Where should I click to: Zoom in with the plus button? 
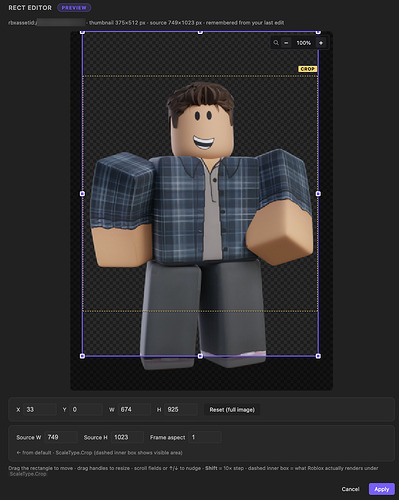point(321,43)
